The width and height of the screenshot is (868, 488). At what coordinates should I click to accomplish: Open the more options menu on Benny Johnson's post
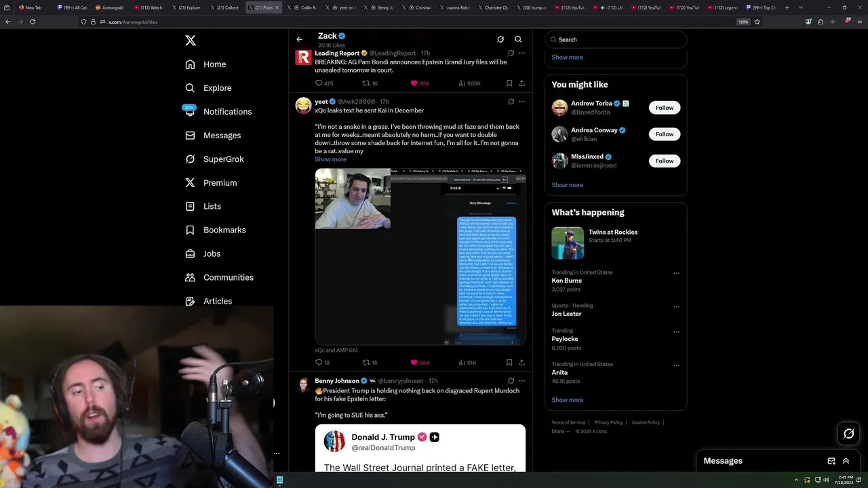521,381
